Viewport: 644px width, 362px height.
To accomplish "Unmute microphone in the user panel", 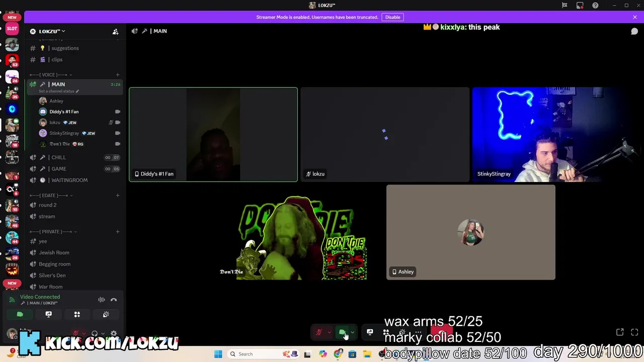I will (76, 333).
